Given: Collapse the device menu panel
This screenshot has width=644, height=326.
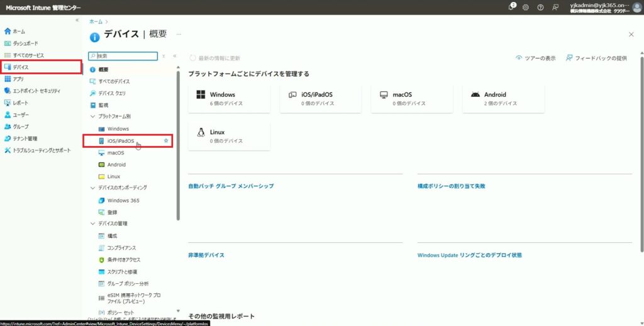Looking at the screenshot, I should coord(175,56).
